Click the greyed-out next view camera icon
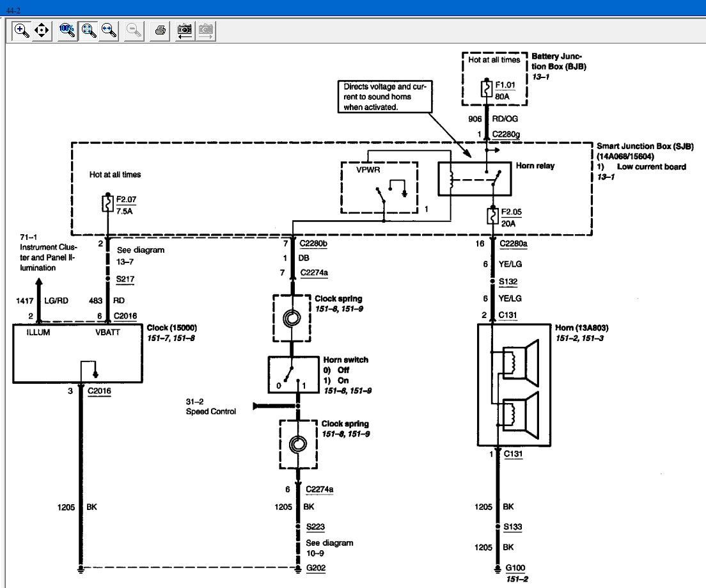 pyautogui.click(x=206, y=30)
